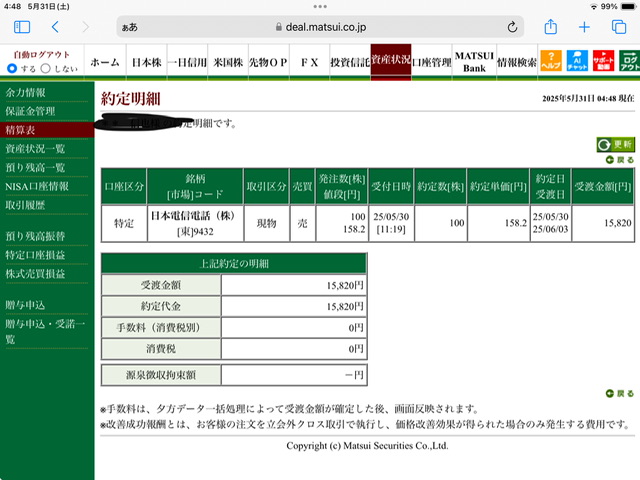The image size is (640, 480).
Task: Tap the ぁあ reader settings button
Action: (130, 27)
